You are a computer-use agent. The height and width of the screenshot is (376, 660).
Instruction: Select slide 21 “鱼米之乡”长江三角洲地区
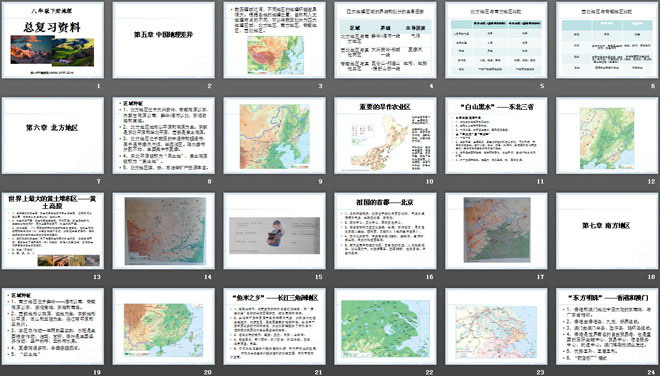click(274, 326)
